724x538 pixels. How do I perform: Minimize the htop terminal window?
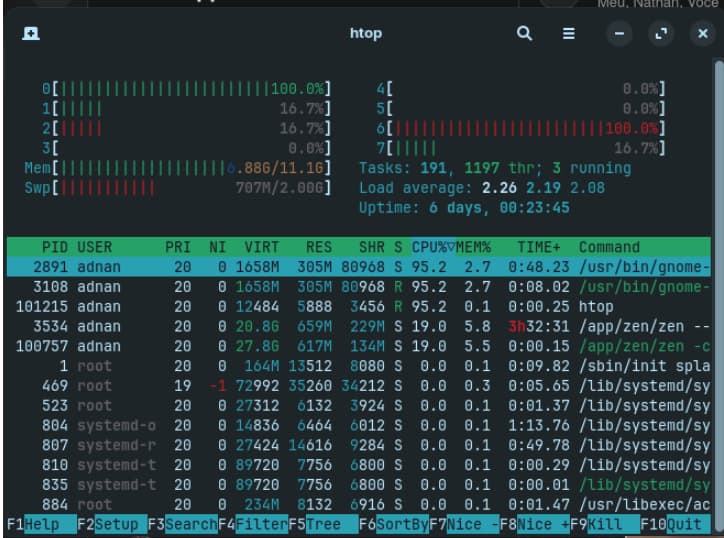(619, 34)
